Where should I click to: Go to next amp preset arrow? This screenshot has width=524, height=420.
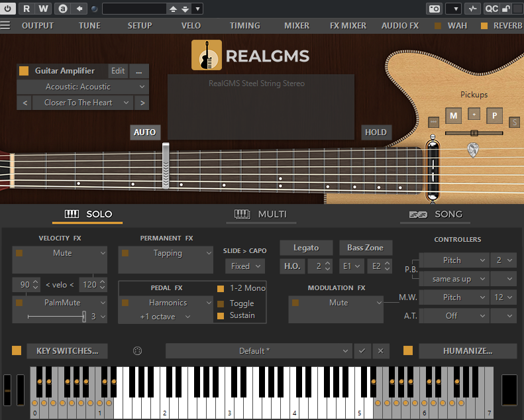[x=142, y=103]
